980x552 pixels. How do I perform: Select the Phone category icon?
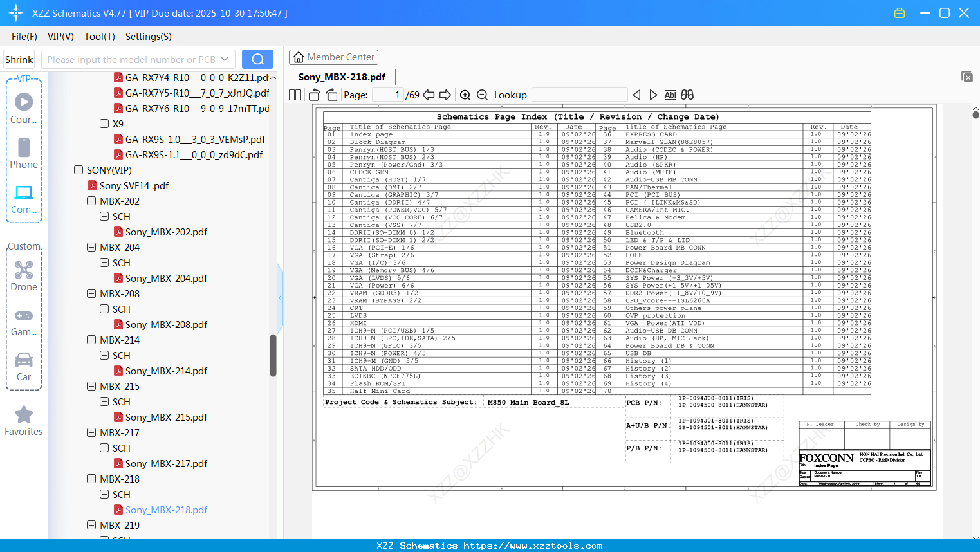24,153
